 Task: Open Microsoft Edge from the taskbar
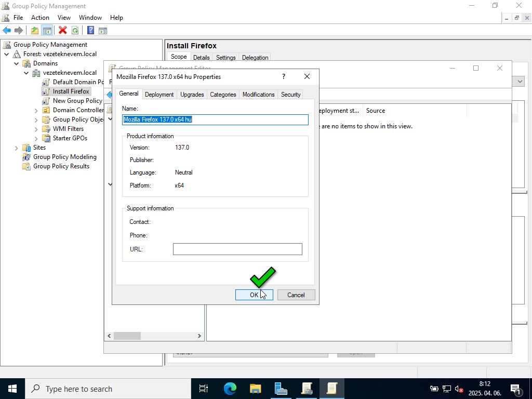coord(230,389)
